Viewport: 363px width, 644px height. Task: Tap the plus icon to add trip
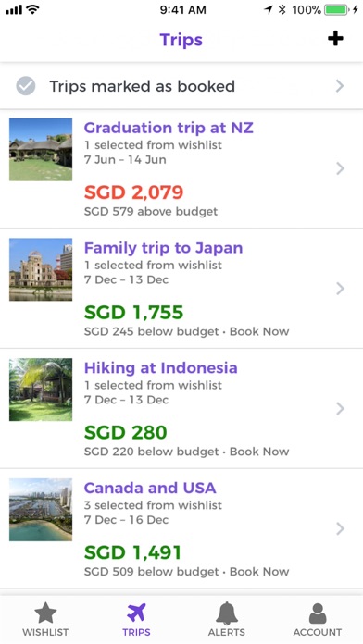[x=335, y=39]
